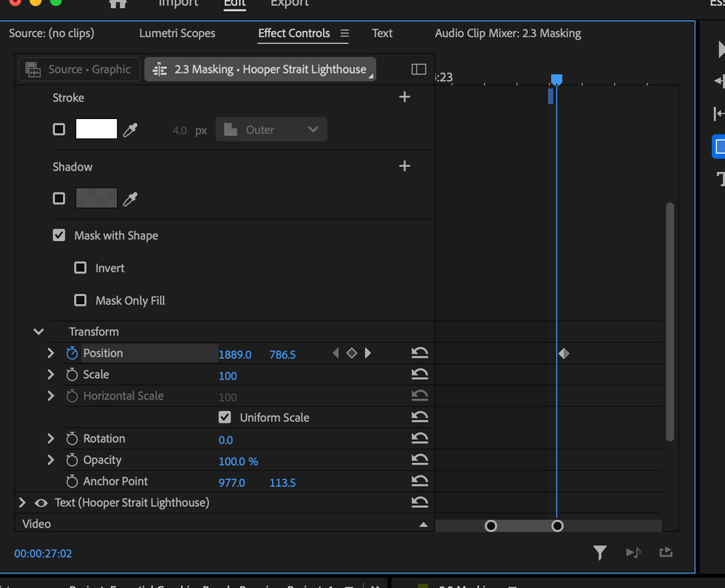Open the gray Shadow color swatch
725x588 pixels.
pos(97,198)
